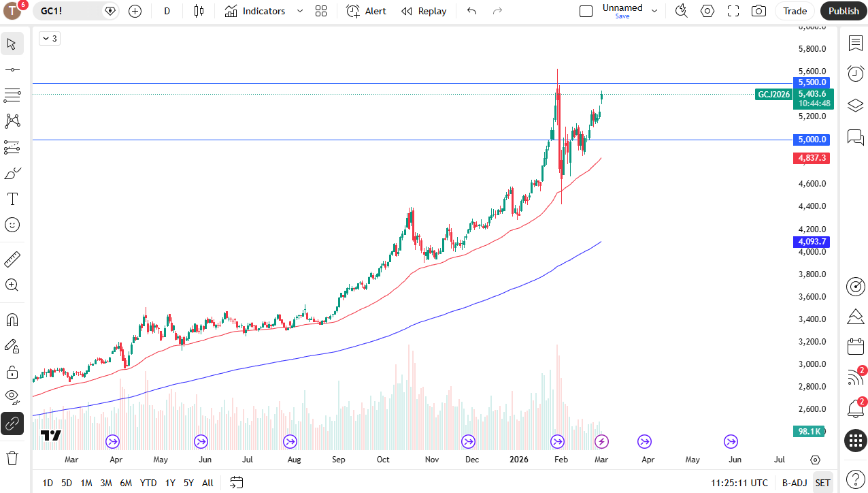Enter fullscreen mode
868x493 pixels.
(x=733, y=11)
